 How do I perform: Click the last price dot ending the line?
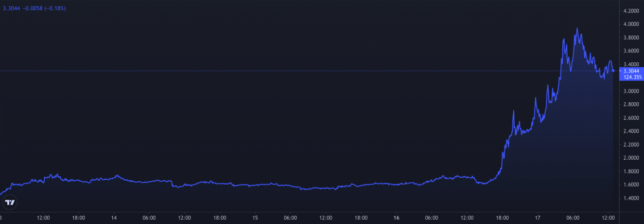pyautogui.click(x=613, y=71)
